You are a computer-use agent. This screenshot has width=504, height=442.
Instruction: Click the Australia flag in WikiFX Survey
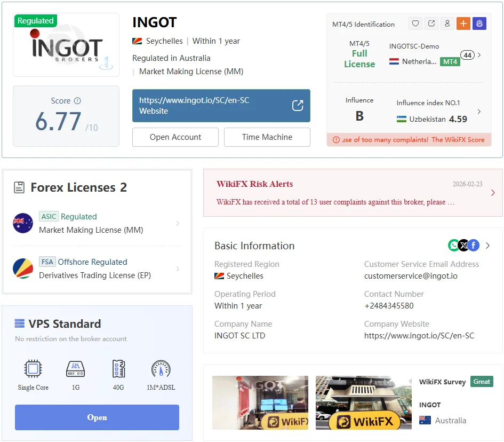tap(425, 420)
